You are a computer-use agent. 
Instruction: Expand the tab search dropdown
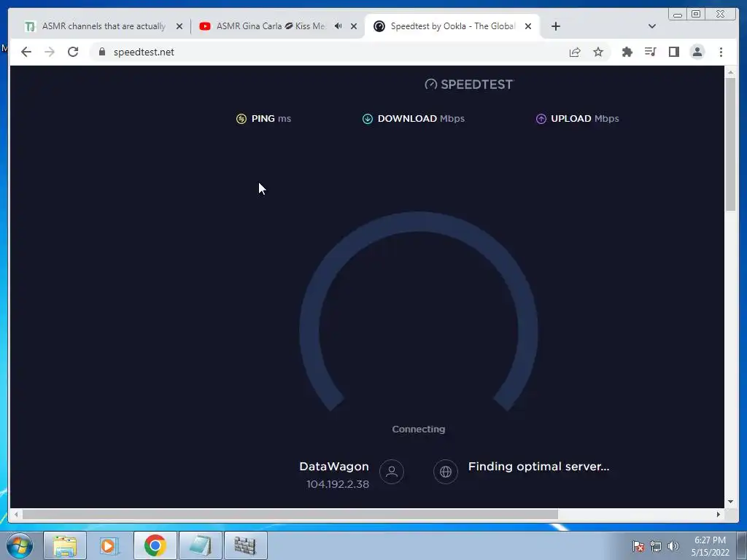652,26
